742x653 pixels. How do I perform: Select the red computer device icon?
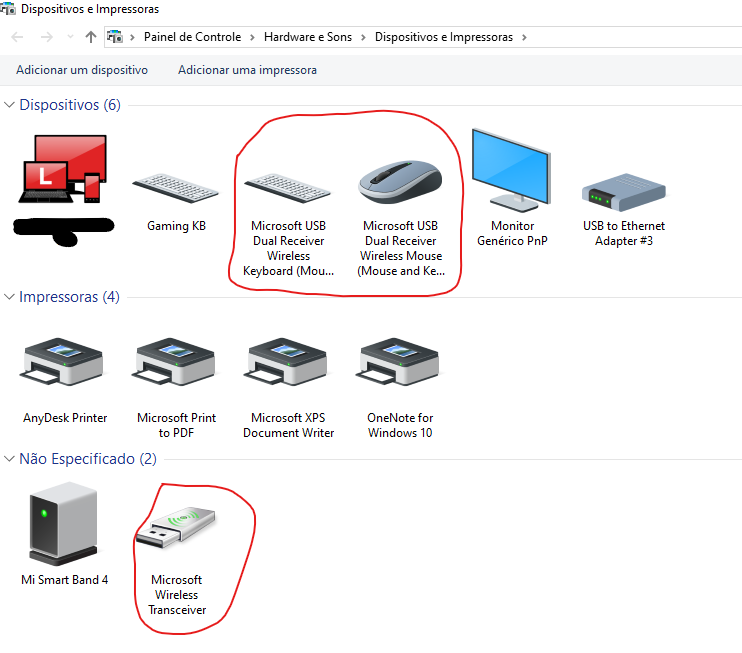63,169
